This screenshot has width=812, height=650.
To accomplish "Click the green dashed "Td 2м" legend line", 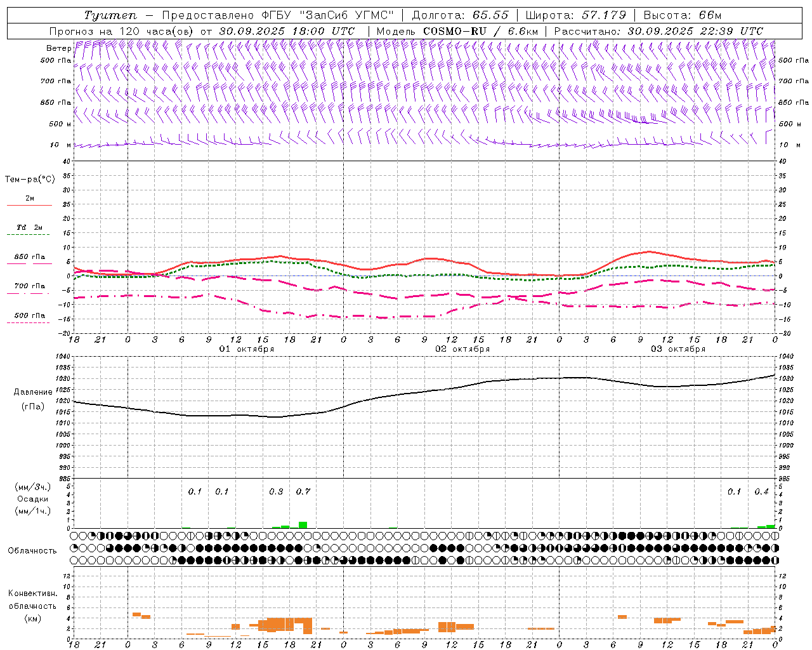I will [28, 235].
